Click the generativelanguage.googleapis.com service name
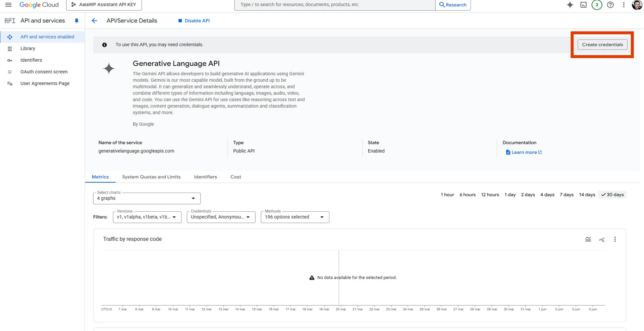 [x=136, y=151]
